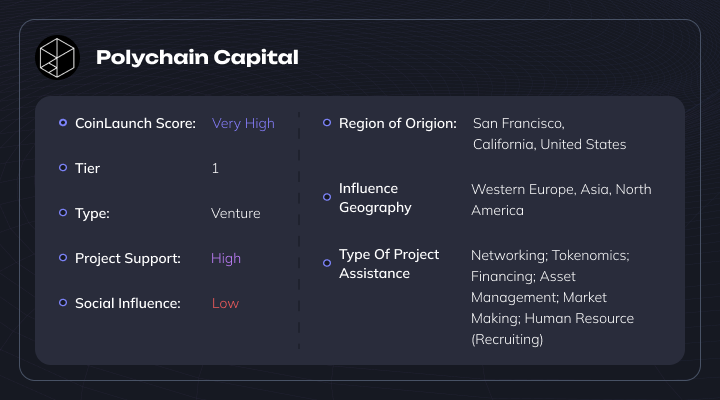The width and height of the screenshot is (720, 400).
Task: Click the Polychain Capital title
Action: click(197, 58)
